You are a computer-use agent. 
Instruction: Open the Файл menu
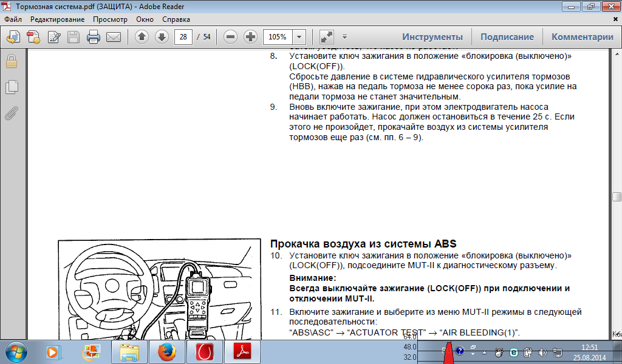(13, 19)
